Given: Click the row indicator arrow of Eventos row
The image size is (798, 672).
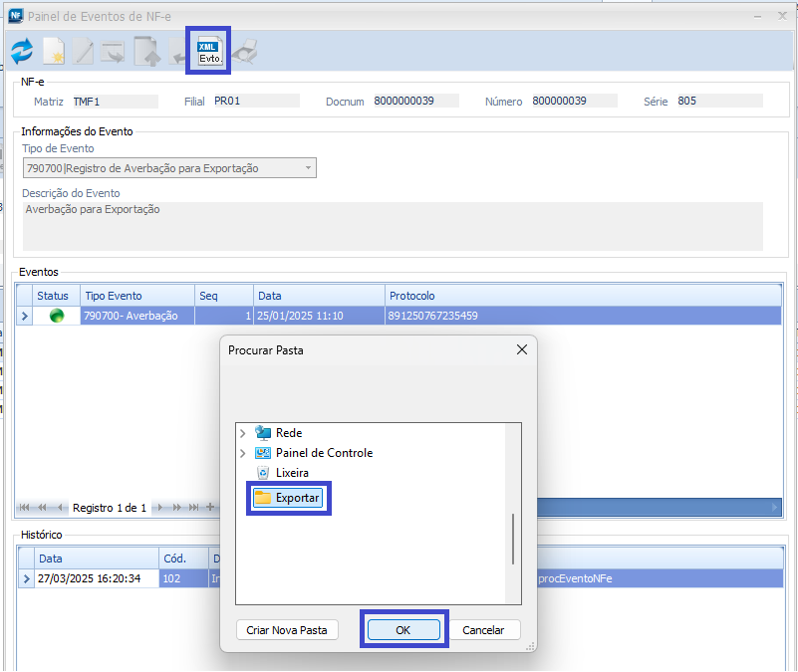Looking at the screenshot, I should tap(25, 316).
